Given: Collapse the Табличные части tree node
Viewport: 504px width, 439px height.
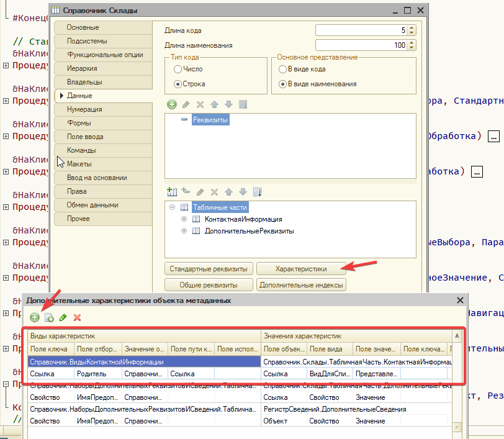Looking at the screenshot, I should tap(172, 208).
